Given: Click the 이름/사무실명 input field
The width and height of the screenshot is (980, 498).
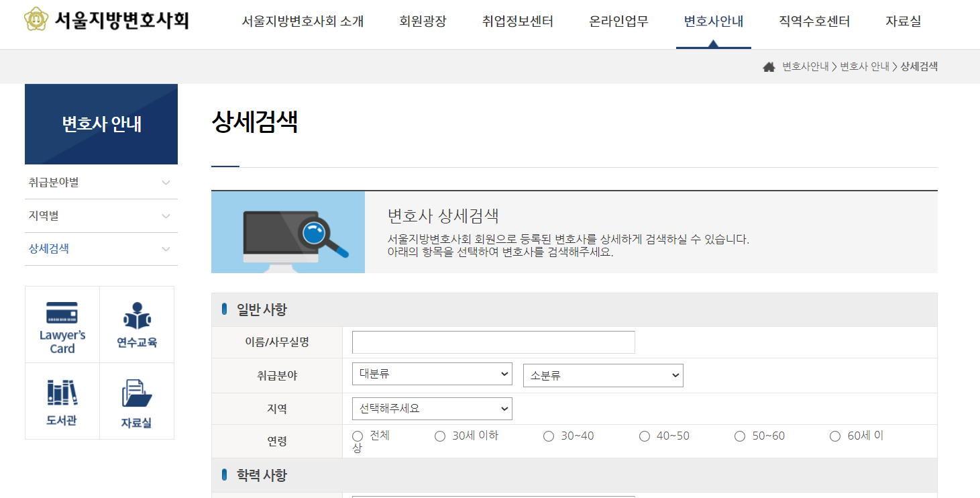Looking at the screenshot, I should [x=492, y=342].
